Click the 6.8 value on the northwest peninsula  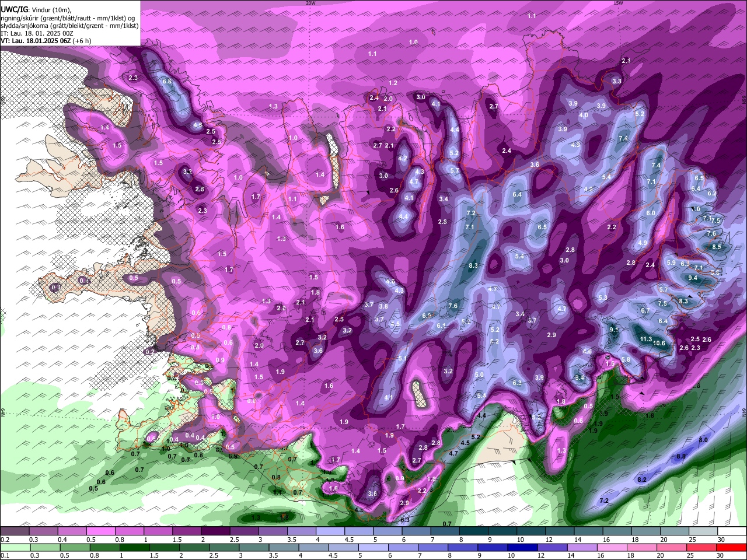(x=167, y=81)
